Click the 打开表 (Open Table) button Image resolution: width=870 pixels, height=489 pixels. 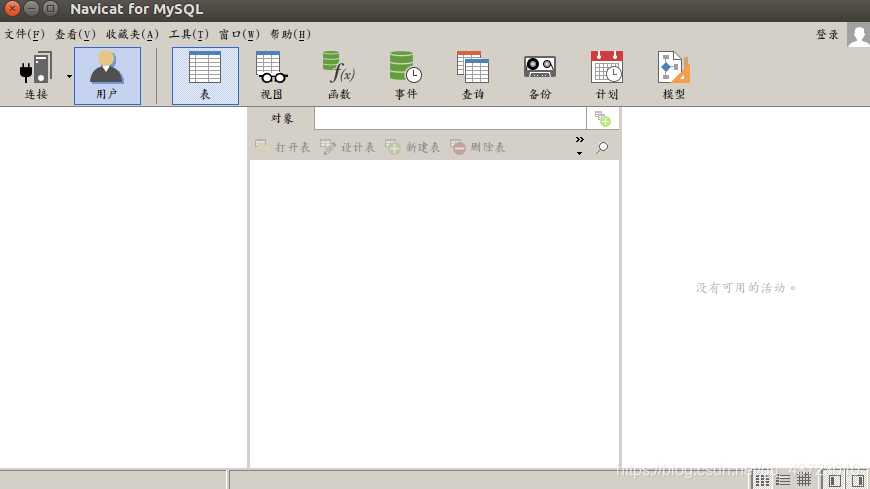point(282,147)
